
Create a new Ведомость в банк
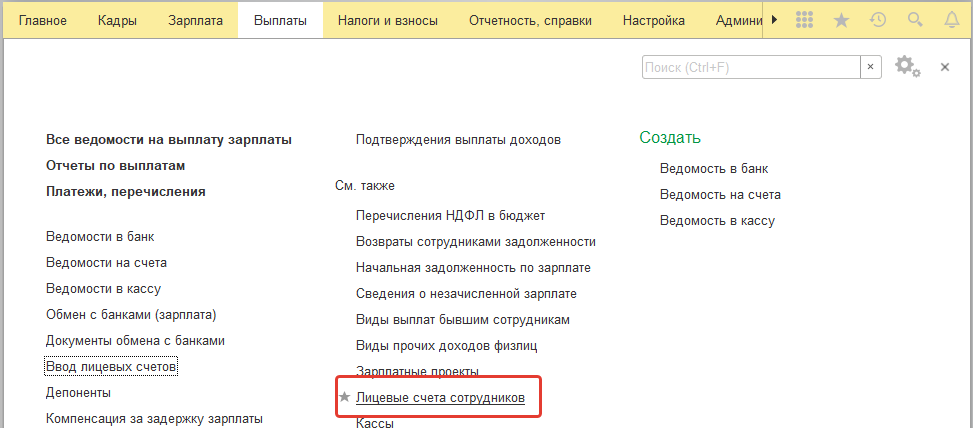(x=714, y=169)
